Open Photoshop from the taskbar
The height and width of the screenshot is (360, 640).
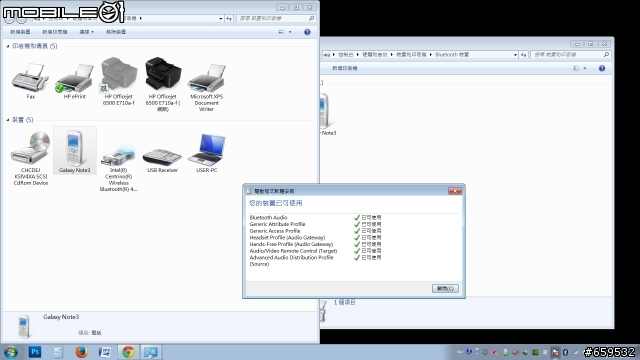click(35, 351)
